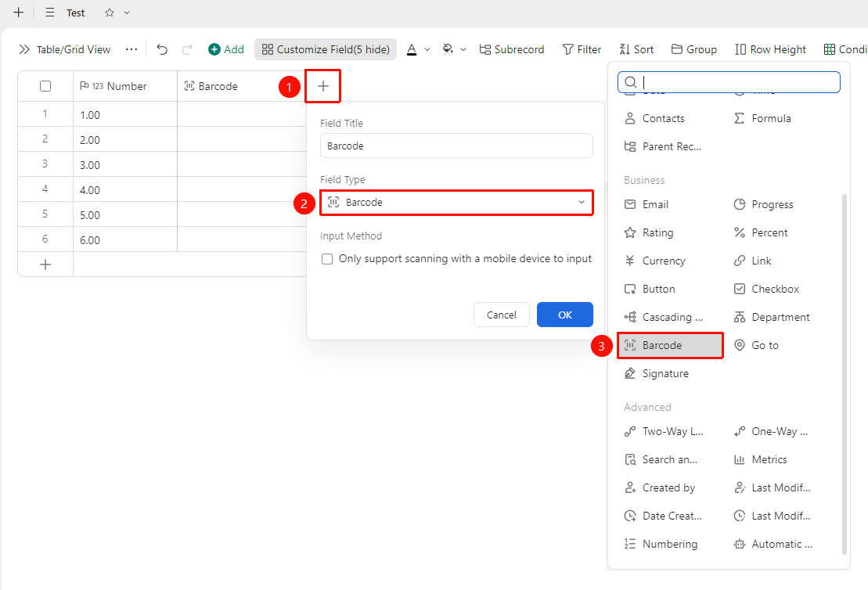Select the Checkbox field type

tap(767, 289)
